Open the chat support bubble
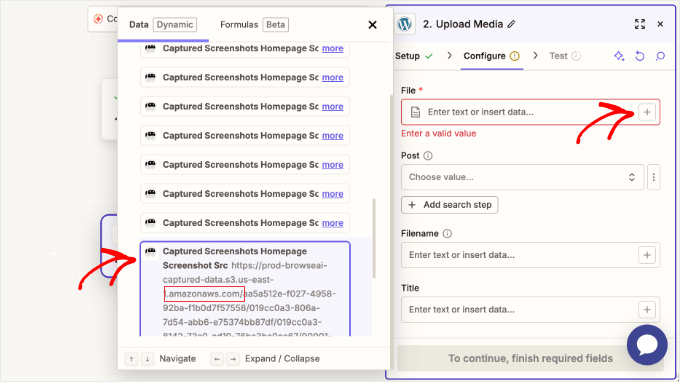 coord(647,345)
